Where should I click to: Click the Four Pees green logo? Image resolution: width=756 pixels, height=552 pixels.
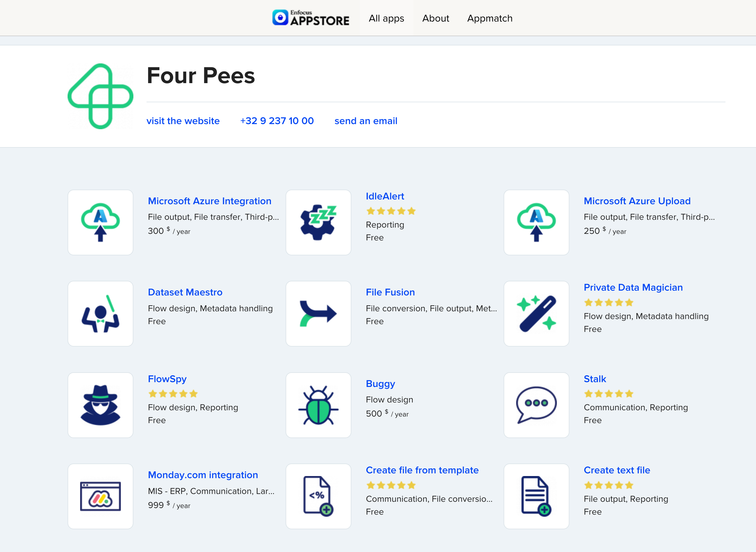100,96
